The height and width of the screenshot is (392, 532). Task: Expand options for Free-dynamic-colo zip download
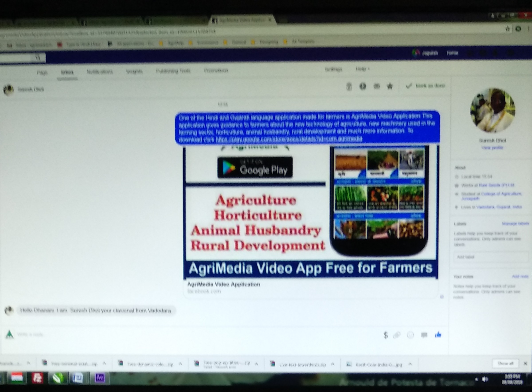[x=180, y=363]
